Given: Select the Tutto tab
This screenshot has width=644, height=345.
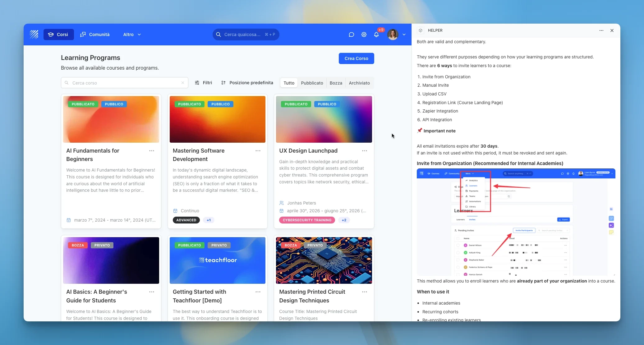Looking at the screenshot, I should click(289, 83).
